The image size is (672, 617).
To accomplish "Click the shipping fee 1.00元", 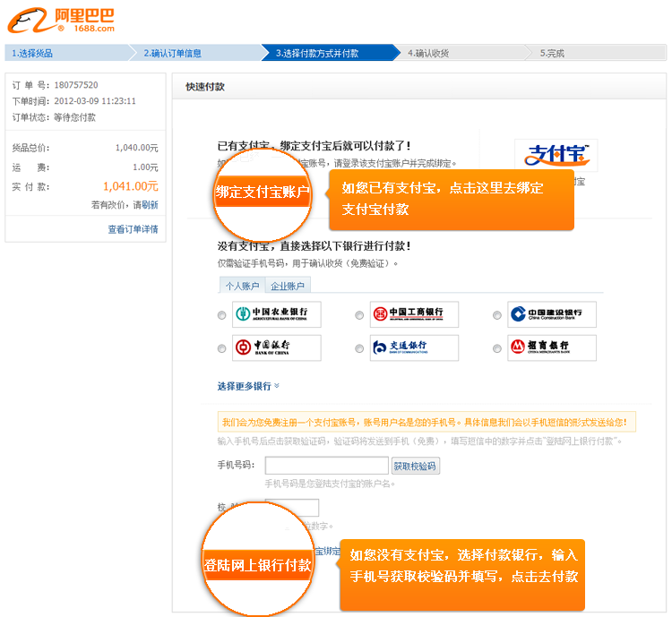I will [x=145, y=167].
